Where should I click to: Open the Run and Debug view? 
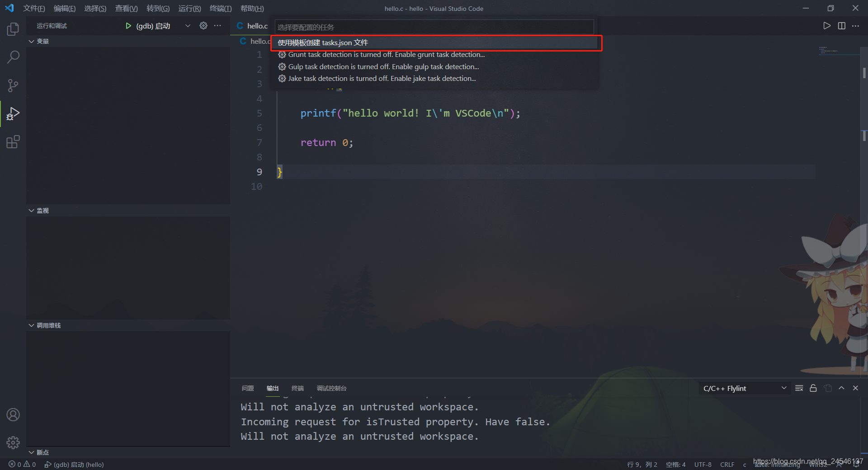point(13,113)
